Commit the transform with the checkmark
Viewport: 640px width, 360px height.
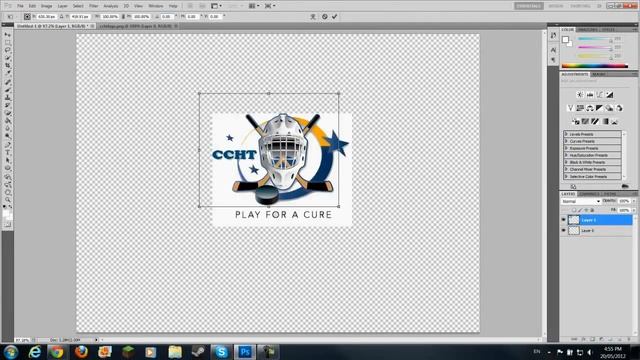point(335,17)
